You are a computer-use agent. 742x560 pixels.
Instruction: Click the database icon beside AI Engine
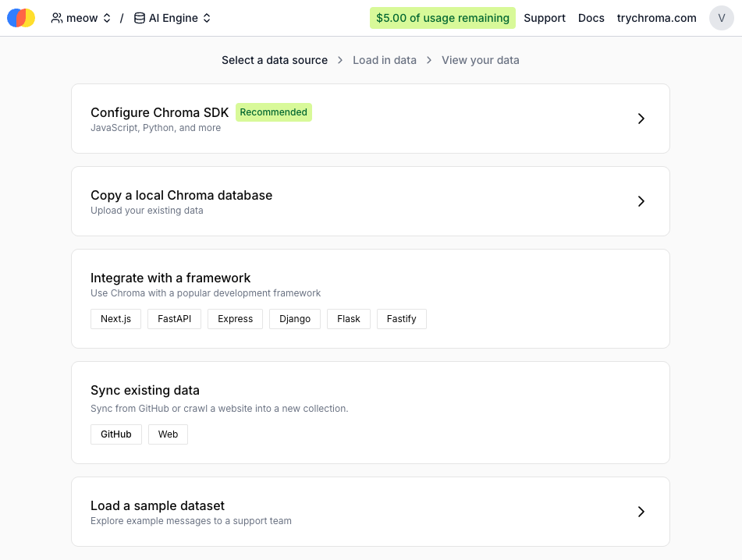tap(140, 18)
